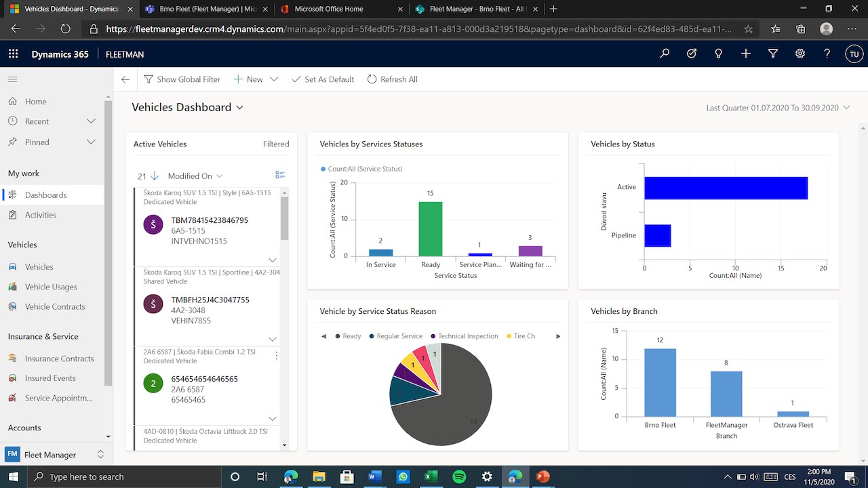Click the Regular Service legend swatch
The image size is (868, 488).
pyautogui.click(x=372, y=336)
